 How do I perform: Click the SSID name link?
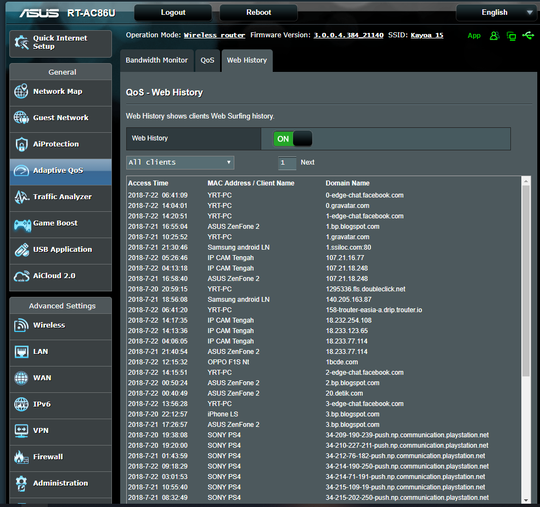[427, 35]
